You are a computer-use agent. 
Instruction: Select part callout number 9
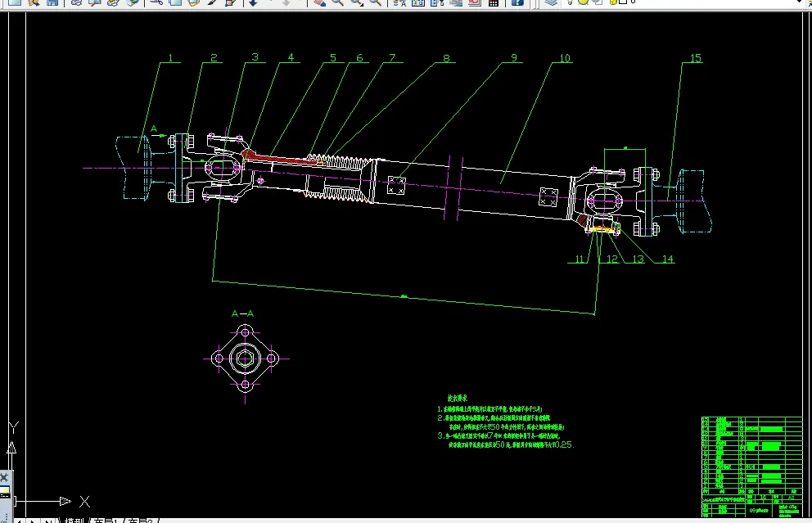point(514,58)
